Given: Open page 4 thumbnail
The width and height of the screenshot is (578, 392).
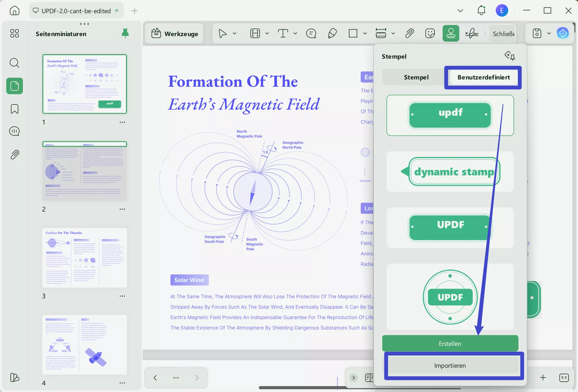Looking at the screenshot, I should [x=85, y=345].
